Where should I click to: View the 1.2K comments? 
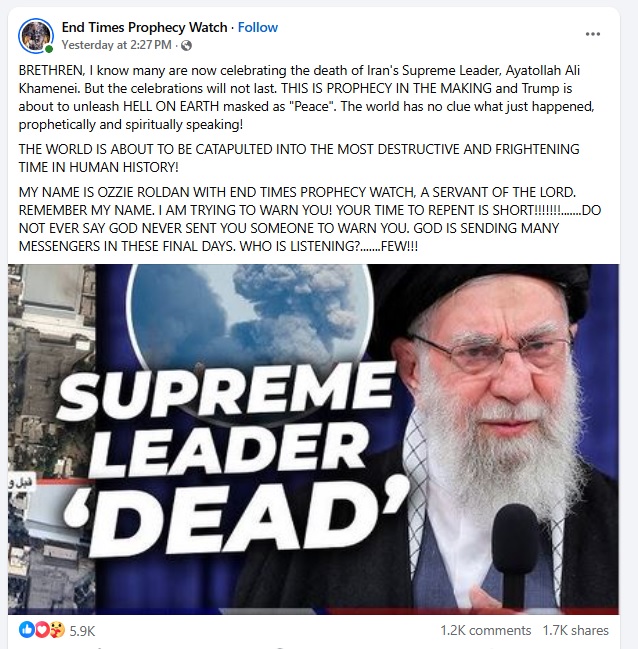(486, 630)
